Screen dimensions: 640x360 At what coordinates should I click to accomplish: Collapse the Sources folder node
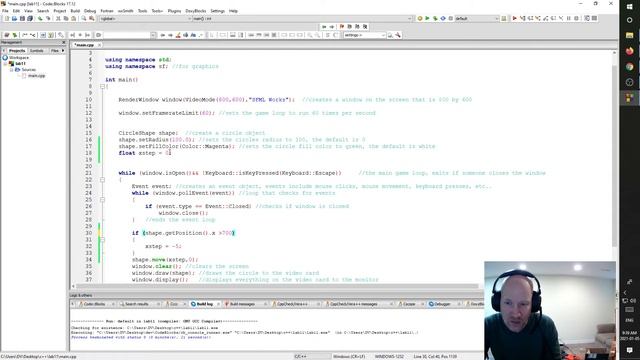pyautogui.click(x=11, y=70)
